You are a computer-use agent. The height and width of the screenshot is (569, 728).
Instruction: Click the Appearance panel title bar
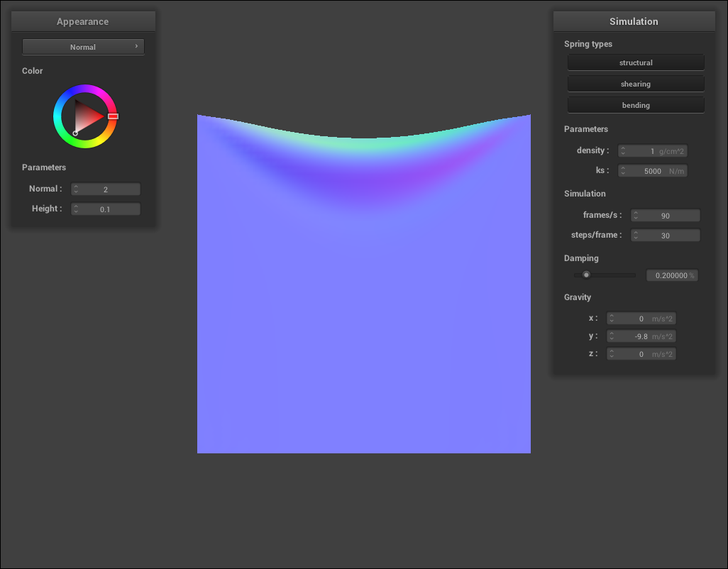pos(83,21)
